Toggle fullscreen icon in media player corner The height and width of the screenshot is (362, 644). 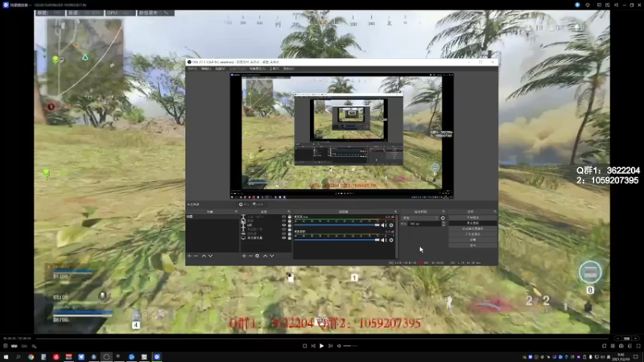638,346
